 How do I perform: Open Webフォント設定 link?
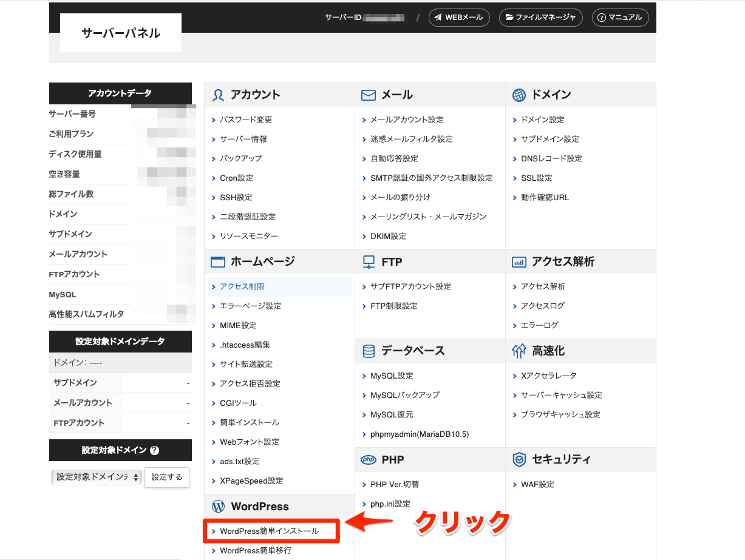pos(250,442)
